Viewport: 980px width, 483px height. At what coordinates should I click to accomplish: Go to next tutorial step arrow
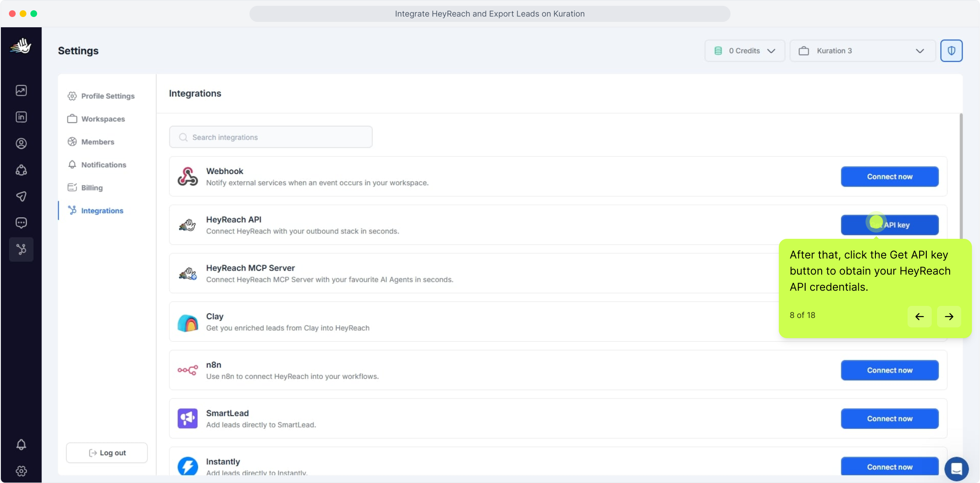[949, 317]
